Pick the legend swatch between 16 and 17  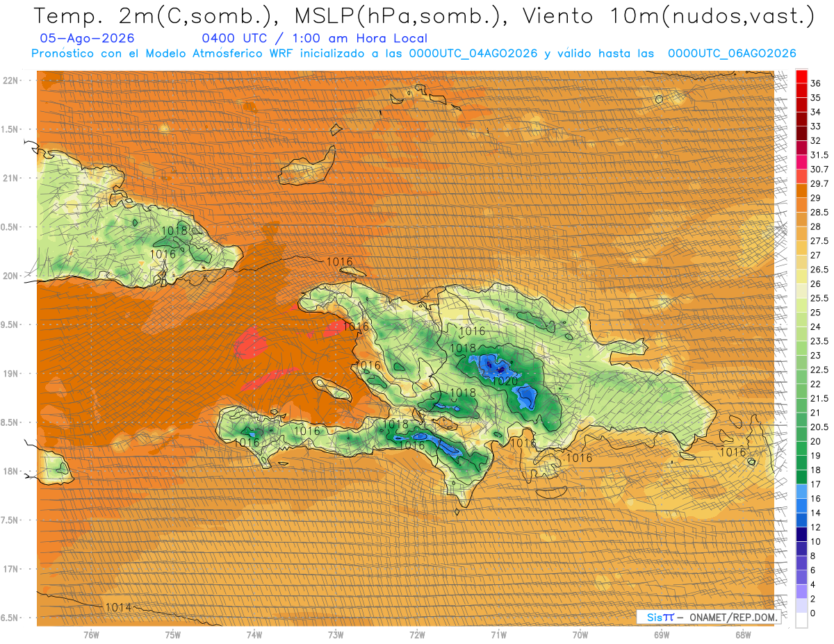point(801,490)
